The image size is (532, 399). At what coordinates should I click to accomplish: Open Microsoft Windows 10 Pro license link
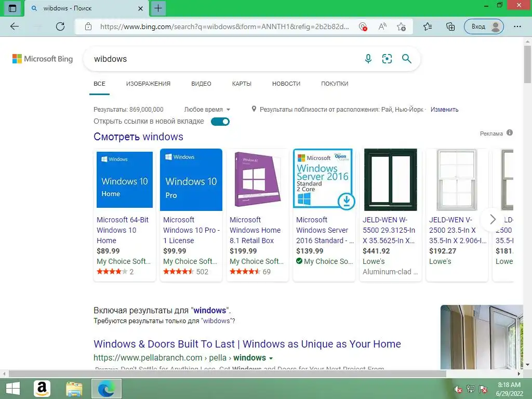point(191,230)
